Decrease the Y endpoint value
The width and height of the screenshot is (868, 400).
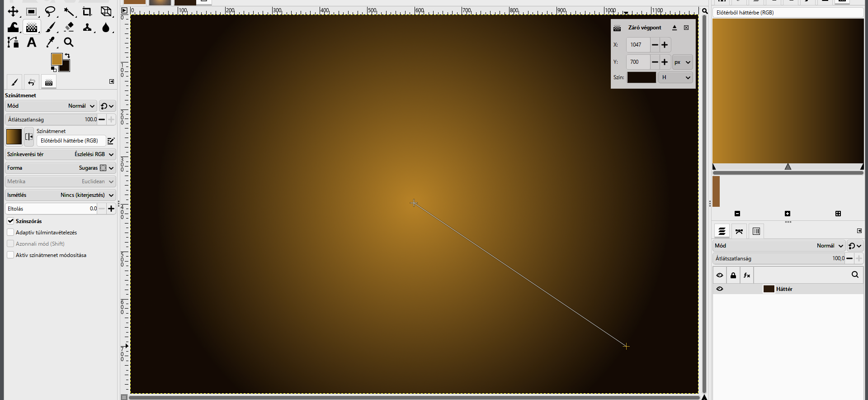tap(655, 62)
